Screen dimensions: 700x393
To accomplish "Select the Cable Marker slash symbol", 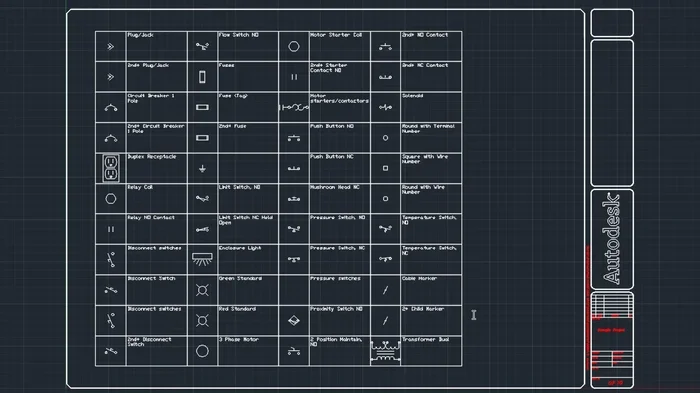I will tap(385, 290).
